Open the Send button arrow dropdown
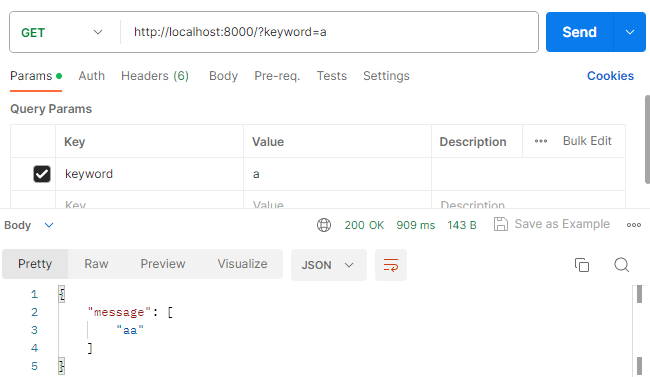650x377 pixels. [630, 32]
